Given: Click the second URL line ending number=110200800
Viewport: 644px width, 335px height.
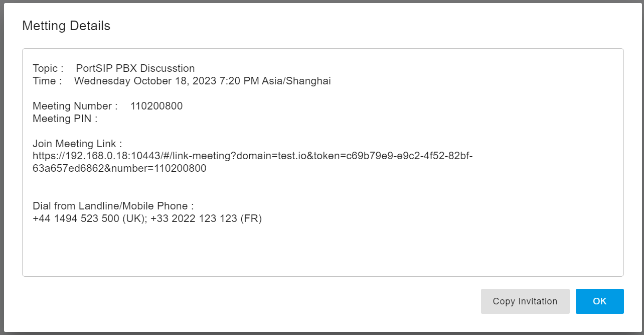Looking at the screenshot, I should click(119, 169).
